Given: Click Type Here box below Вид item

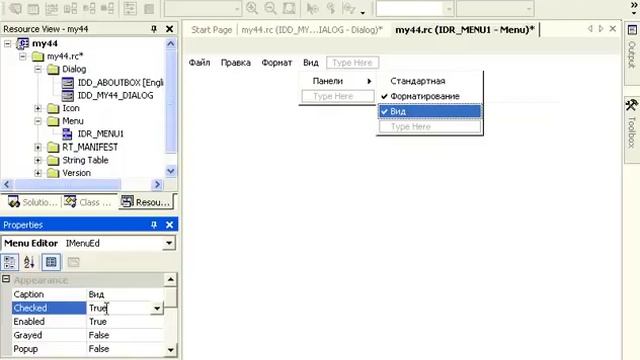Looking at the screenshot, I should [x=430, y=127].
